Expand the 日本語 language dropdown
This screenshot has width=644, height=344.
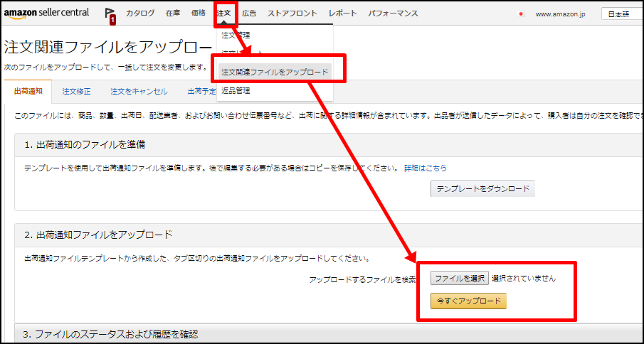622,14
